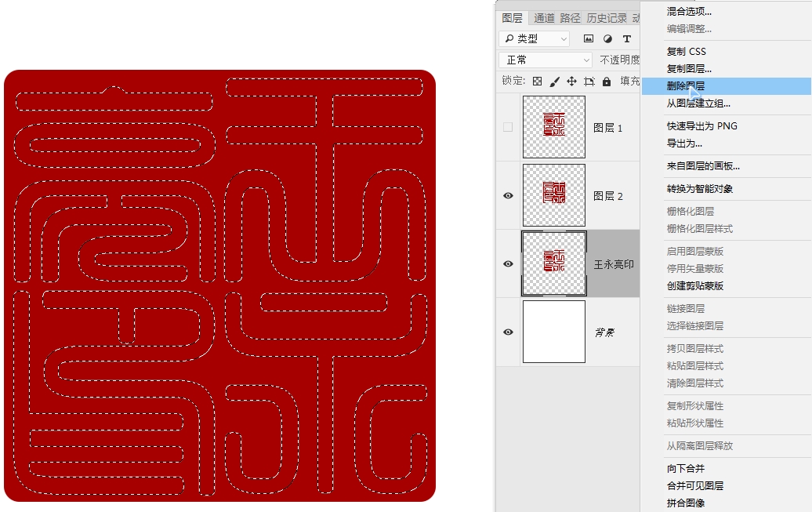This screenshot has height=512, width=812.
Task: Open the 正常 blend mode dropdown
Action: point(545,60)
